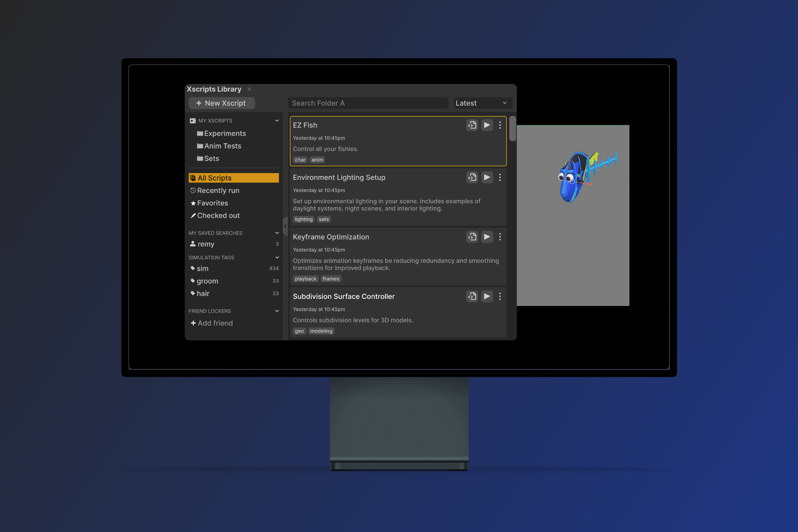Click the Search Folder A field

point(368,103)
